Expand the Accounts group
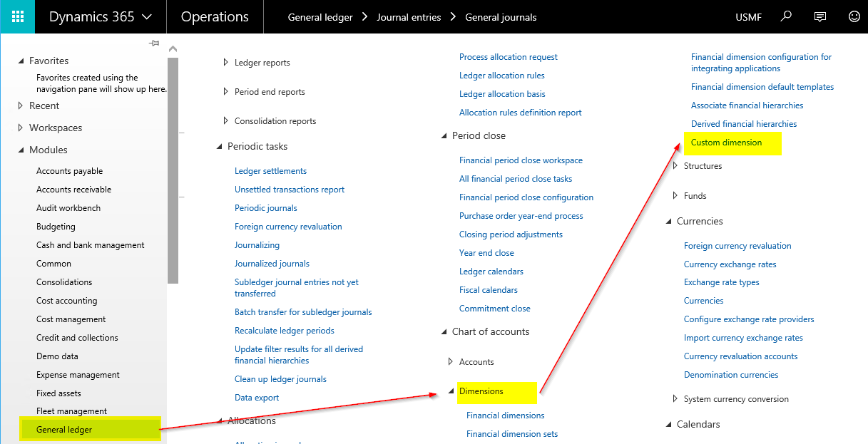Screen dimensions: 868x444 (x=451, y=362)
